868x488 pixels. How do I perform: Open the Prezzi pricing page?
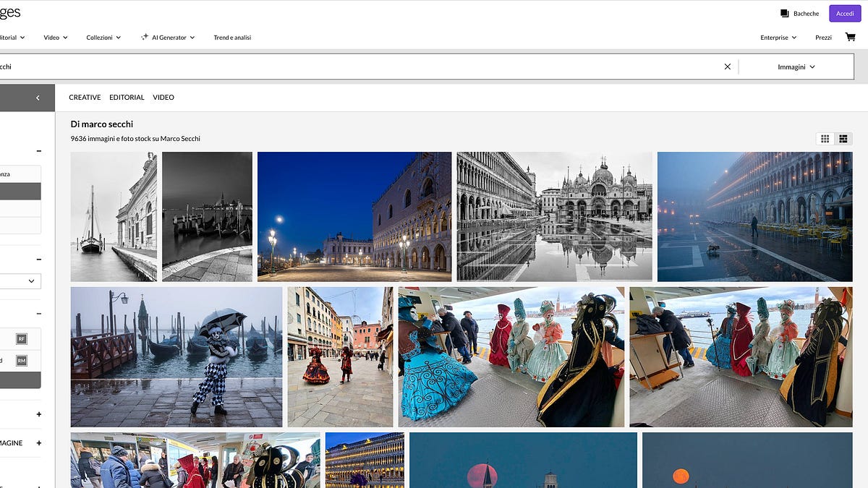click(x=823, y=38)
